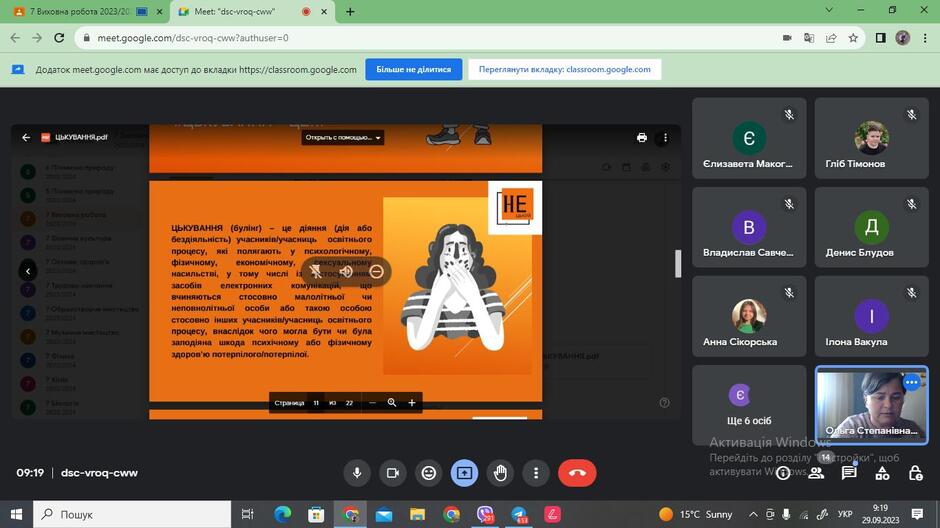Open more options three-dot menu in call bar
This screenshot has width=940, height=528.
536,473
